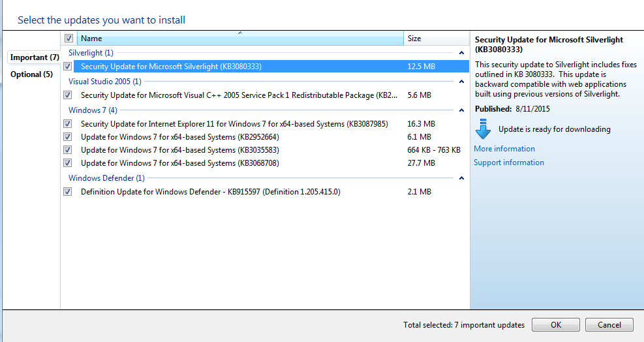
Task: Switch to the Optional (5) tab
Action: (x=31, y=74)
